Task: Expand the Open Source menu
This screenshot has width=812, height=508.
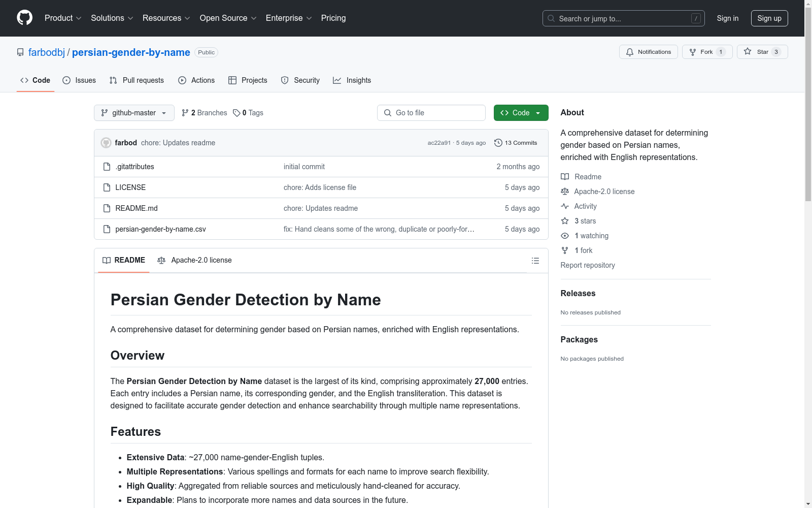Action: (228, 18)
